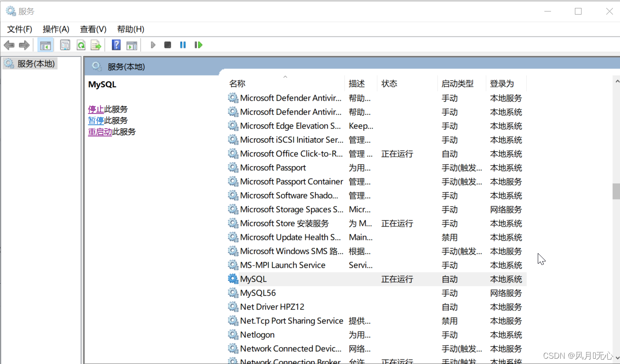Click 正在运行 status in the MySQL row
This screenshot has width=620, height=364.
pos(397,279)
